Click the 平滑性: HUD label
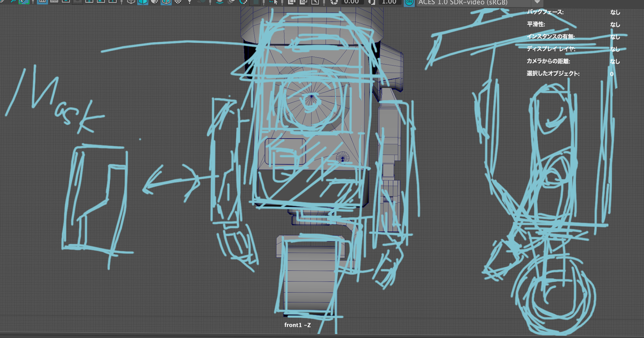 point(536,24)
